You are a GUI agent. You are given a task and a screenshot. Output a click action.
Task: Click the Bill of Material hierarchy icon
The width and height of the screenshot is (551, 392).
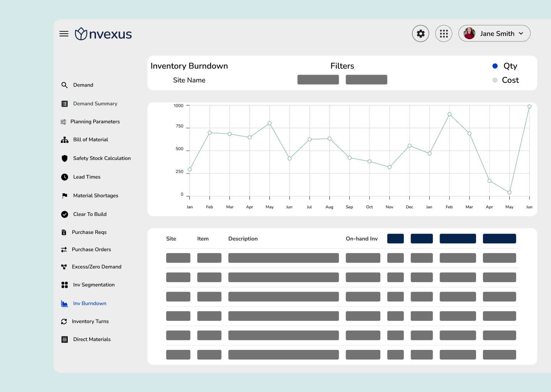pyautogui.click(x=65, y=140)
